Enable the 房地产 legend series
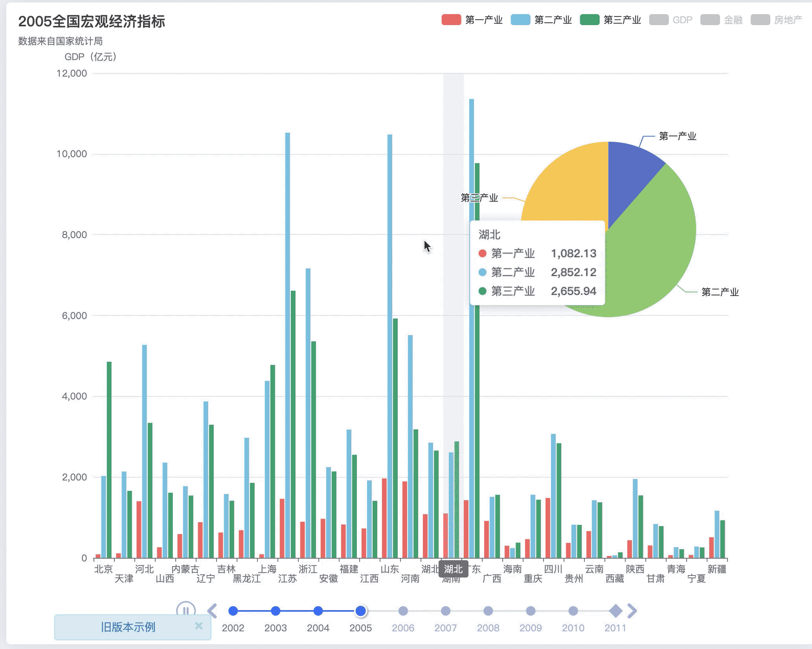The height and width of the screenshot is (649, 812). tap(776, 20)
